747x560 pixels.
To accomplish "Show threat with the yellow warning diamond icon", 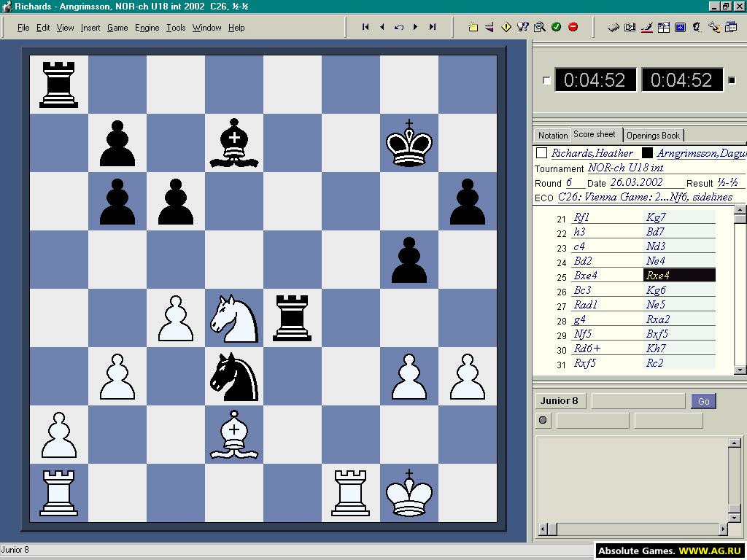I will (506, 27).
